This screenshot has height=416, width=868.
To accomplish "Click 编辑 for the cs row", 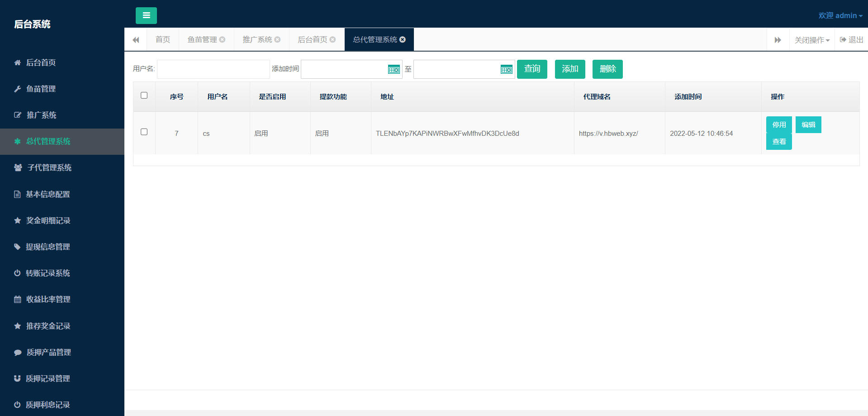I will 808,124.
